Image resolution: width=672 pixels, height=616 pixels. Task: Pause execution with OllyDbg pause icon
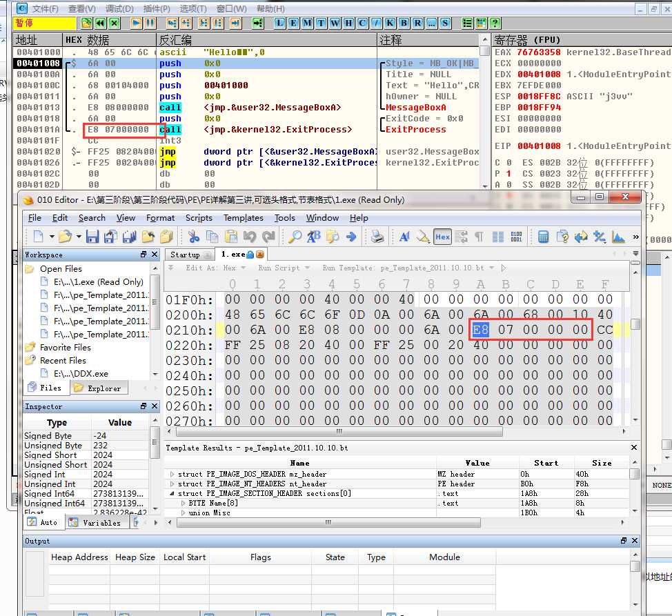click(150, 23)
